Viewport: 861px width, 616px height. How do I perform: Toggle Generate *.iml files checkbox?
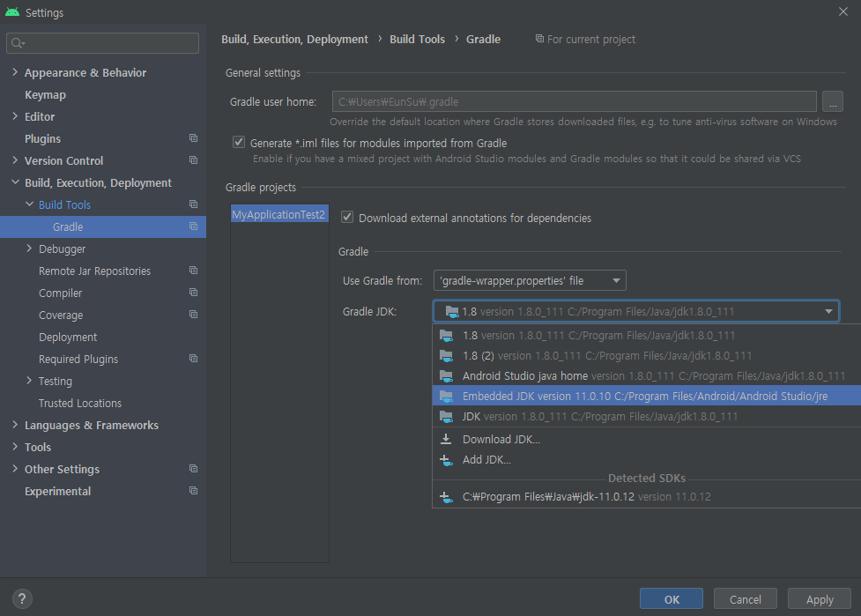tap(238, 142)
